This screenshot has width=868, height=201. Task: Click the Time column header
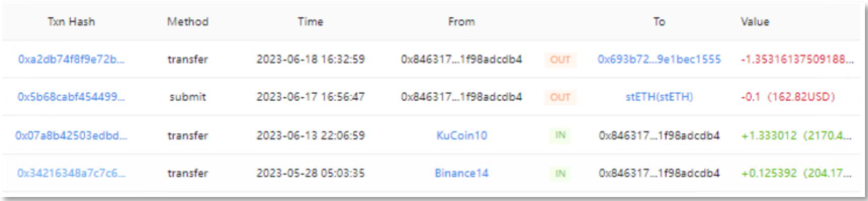(310, 22)
